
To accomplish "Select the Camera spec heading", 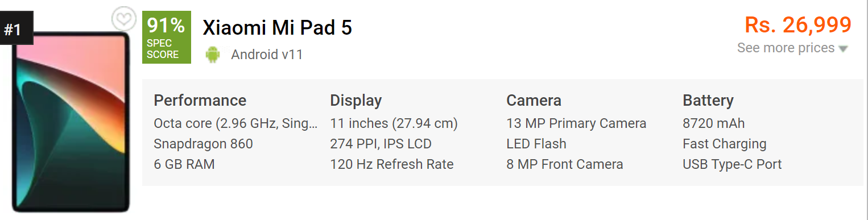I will click(x=534, y=101).
